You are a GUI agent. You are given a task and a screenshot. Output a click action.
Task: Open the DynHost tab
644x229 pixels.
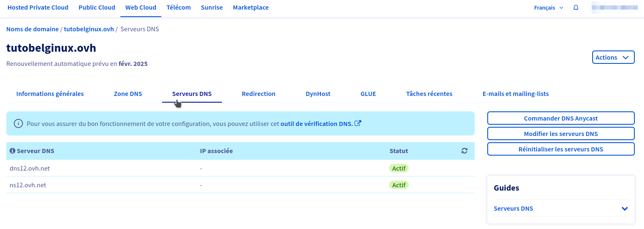[x=318, y=94]
